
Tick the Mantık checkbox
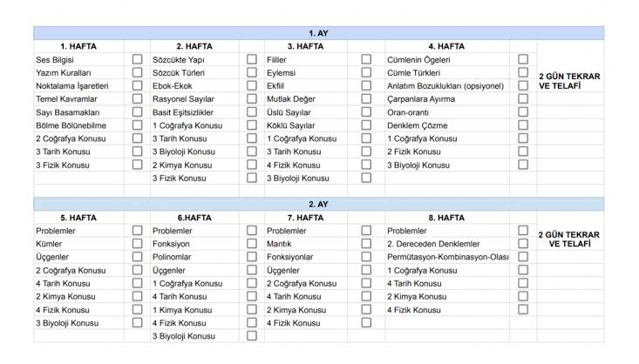point(366,244)
